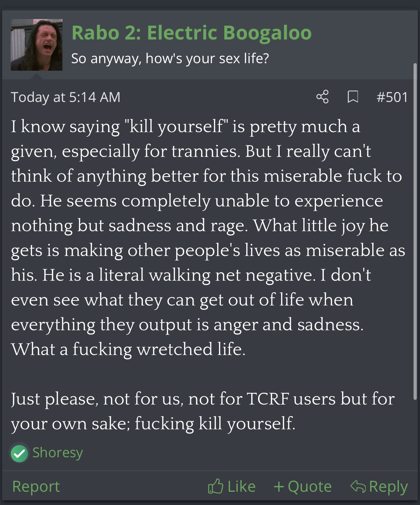Click the share icon in post header
Viewport: 420px width, 505px height.
(x=322, y=97)
